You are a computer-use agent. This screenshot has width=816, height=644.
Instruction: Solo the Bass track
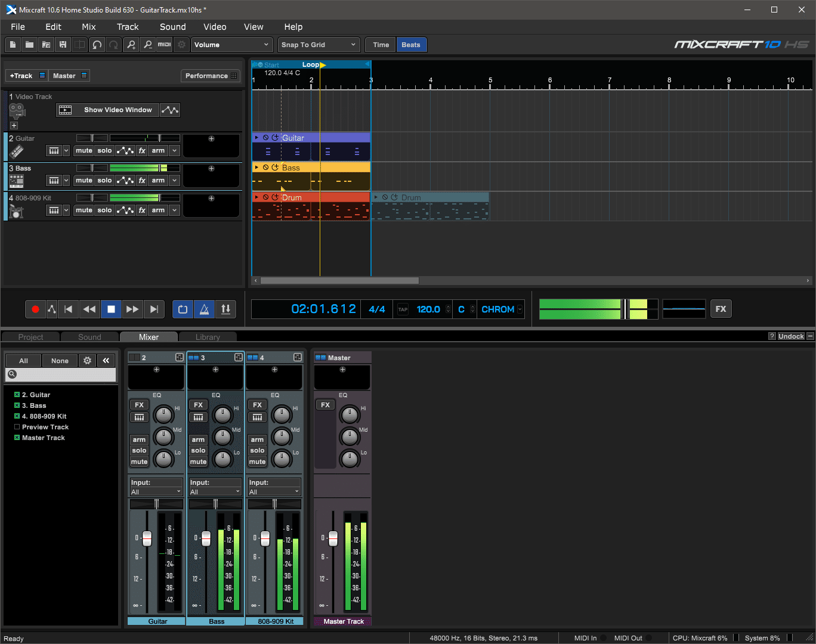click(x=104, y=181)
